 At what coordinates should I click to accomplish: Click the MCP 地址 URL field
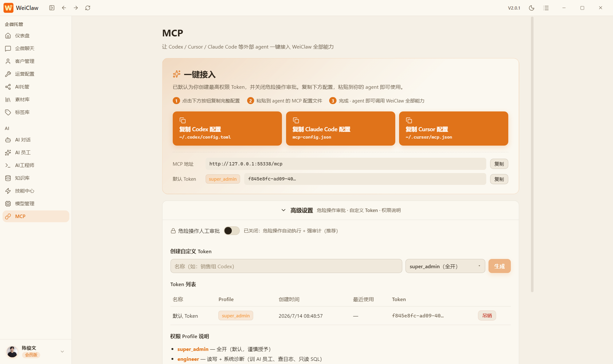coord(346,164)
